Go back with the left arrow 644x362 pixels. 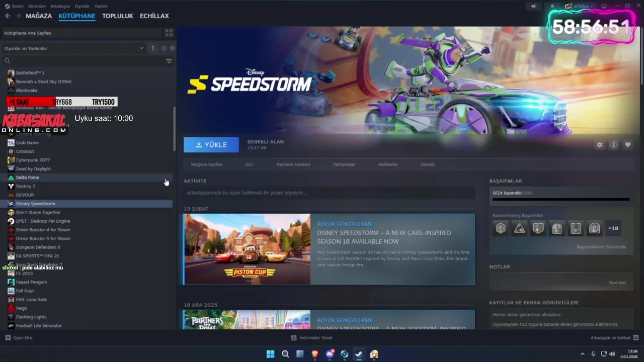click(x=8, y=16)
